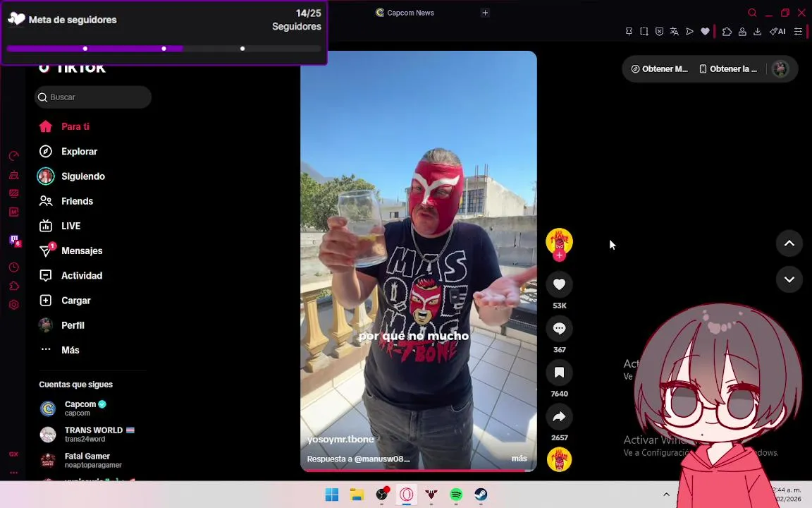Click the Buscar search field
Screen dimensions: 812x508
click(x=93, y=97)
